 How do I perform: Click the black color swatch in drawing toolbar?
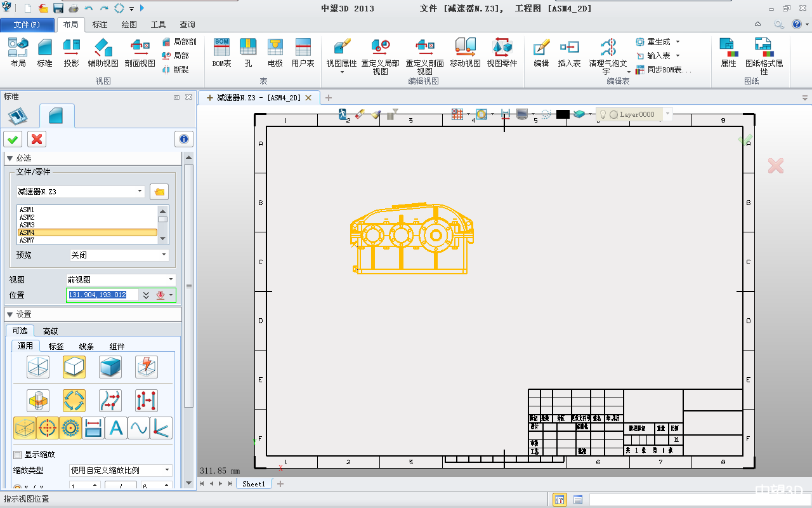tap(563, 114)
